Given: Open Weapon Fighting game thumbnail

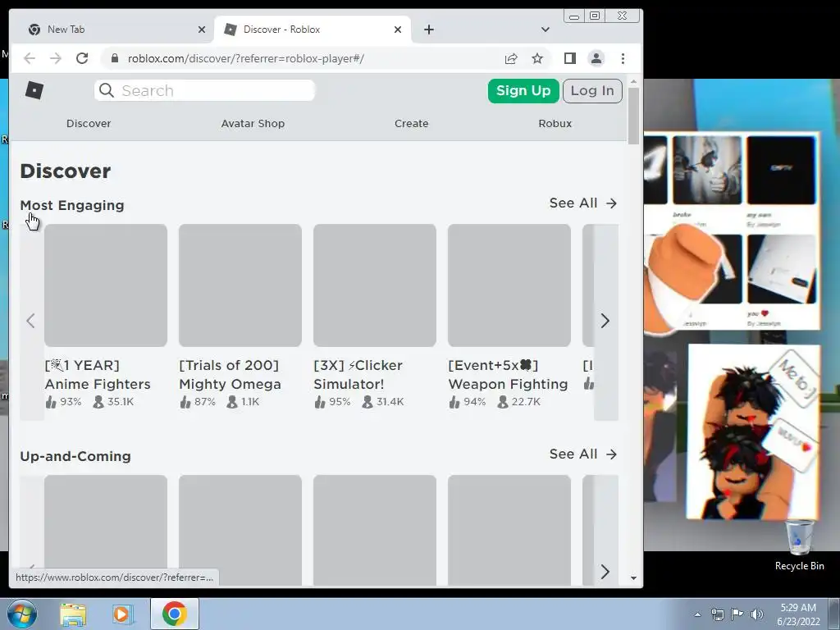Looking at the screenshot, I should pyautogui.click(x=509, y=285).
